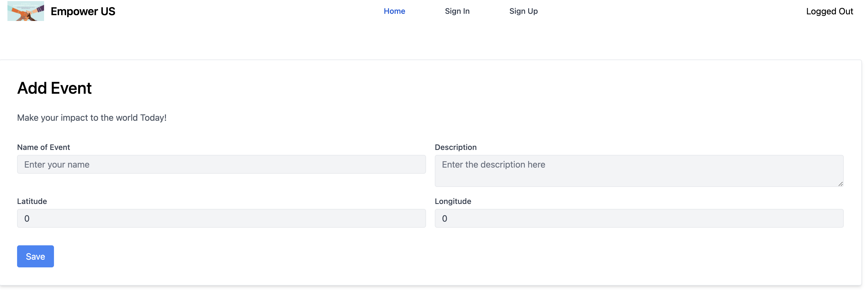This screenshot has width=868, height=301.
Task: Select the Longitude number field
Action: (639, 218)
